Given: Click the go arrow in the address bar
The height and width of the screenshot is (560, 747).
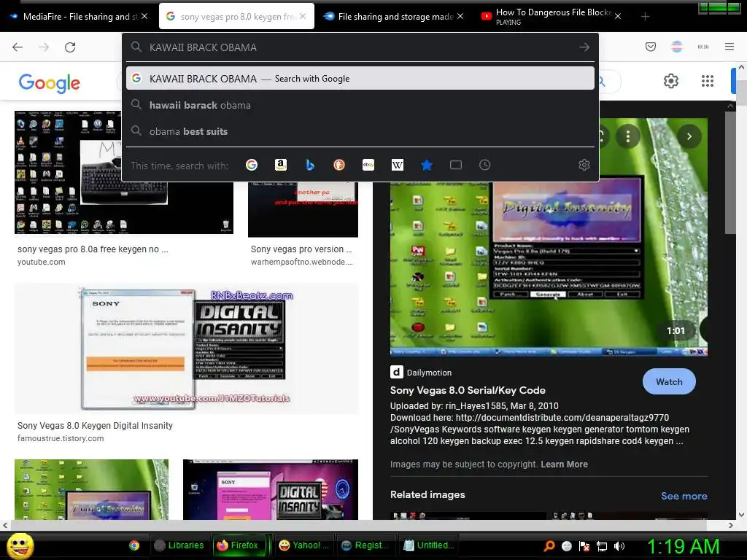Looking at the screenshot, I should point(584,47).
